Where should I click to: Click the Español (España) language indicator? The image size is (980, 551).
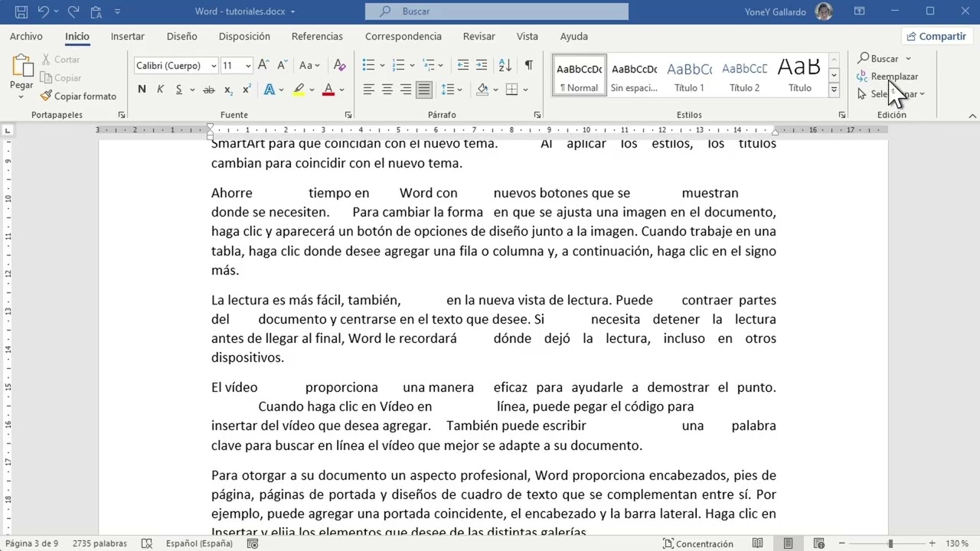pyautogui.click(x=199, y=543)
